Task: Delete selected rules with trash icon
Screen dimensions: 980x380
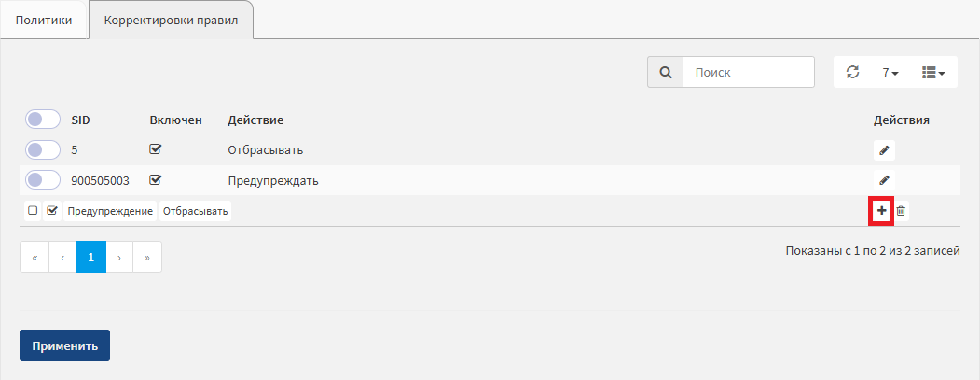Action: click(x=901, y=211)
